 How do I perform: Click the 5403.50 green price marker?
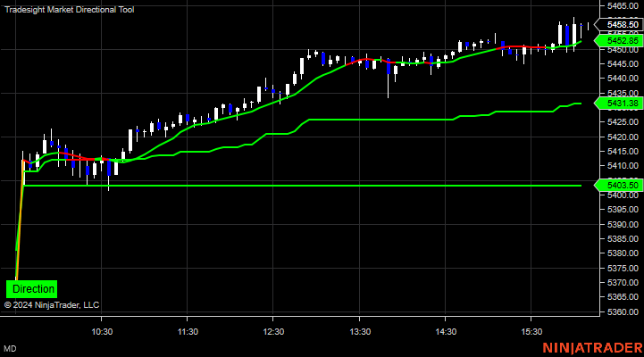coord(619,186)
